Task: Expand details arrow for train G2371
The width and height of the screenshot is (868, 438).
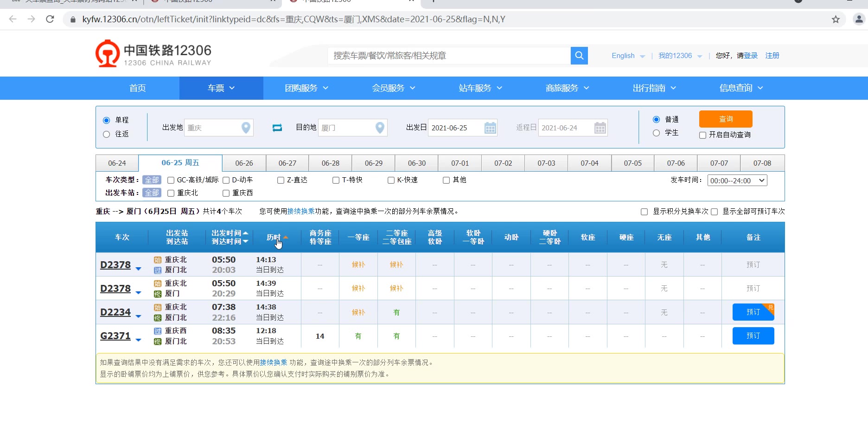Action: [138, 340]
